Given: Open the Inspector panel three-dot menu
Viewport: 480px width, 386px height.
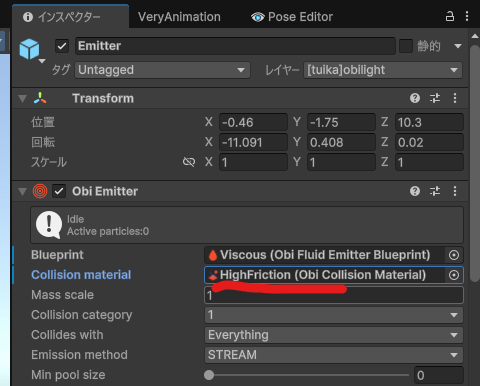Looking at the screenshot, I should [467, 16].
